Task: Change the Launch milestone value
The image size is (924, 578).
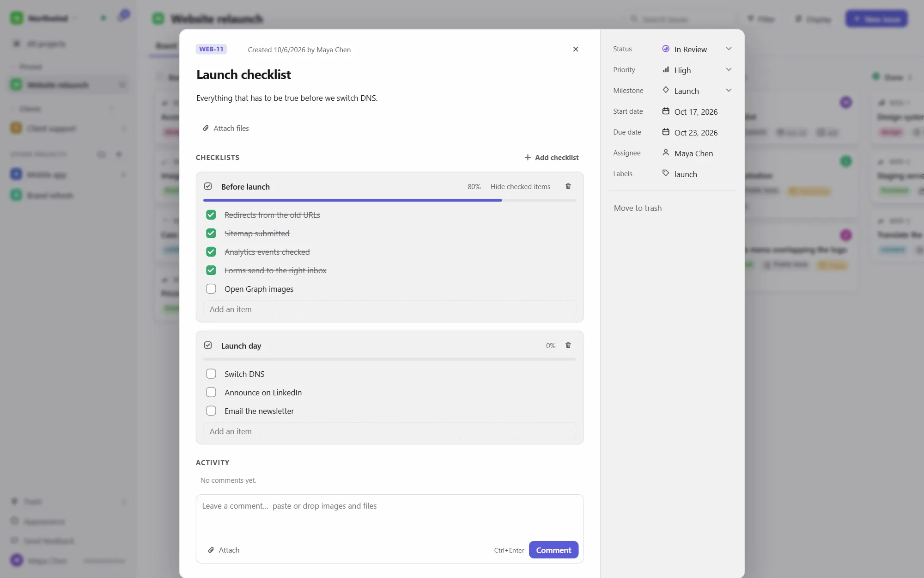Action: (687, 91)
